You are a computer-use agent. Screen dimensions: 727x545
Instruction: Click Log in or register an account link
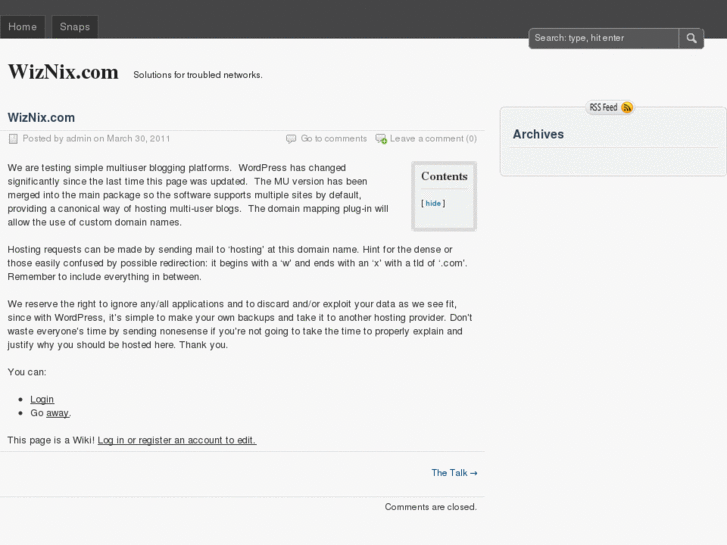tap(177, 440)
